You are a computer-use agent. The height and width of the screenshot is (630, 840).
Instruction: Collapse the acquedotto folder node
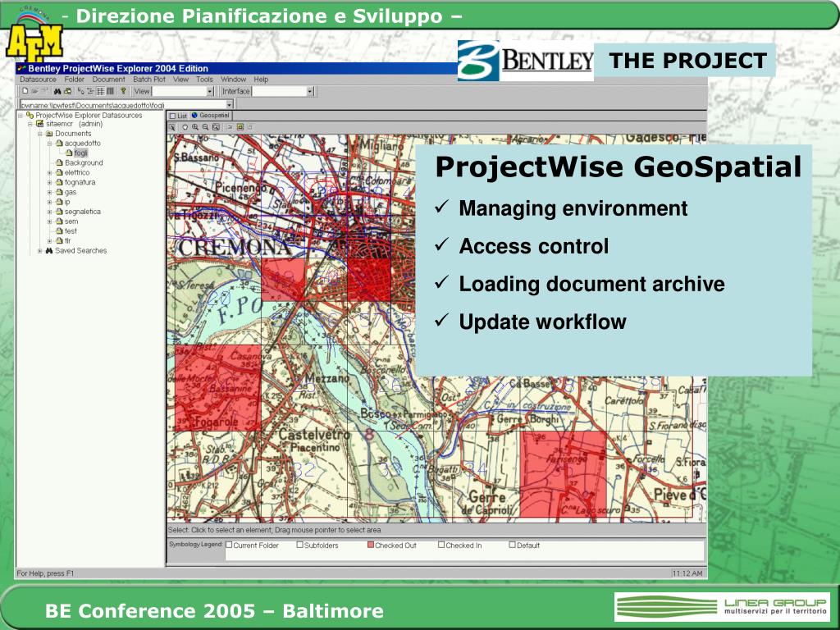tap(49, 144)
